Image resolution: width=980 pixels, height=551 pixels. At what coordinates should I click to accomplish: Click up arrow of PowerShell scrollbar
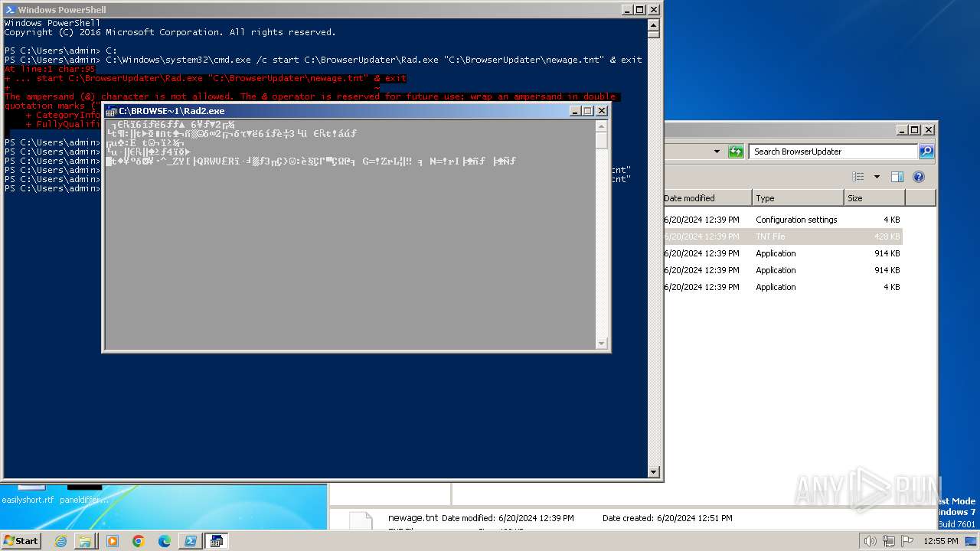pyautogui.click(x=653, y=24)
